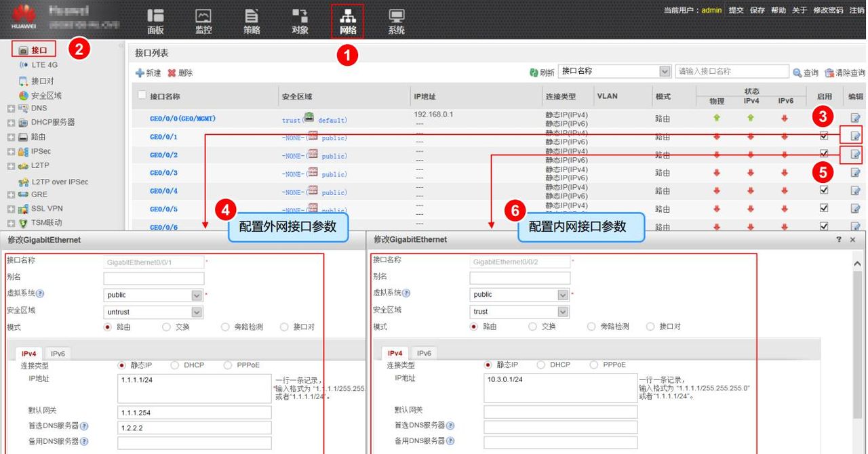Click the edit icon for interface GE0/0/1
Viewport: 868px width, 454px height.
[x=855, y=135]
